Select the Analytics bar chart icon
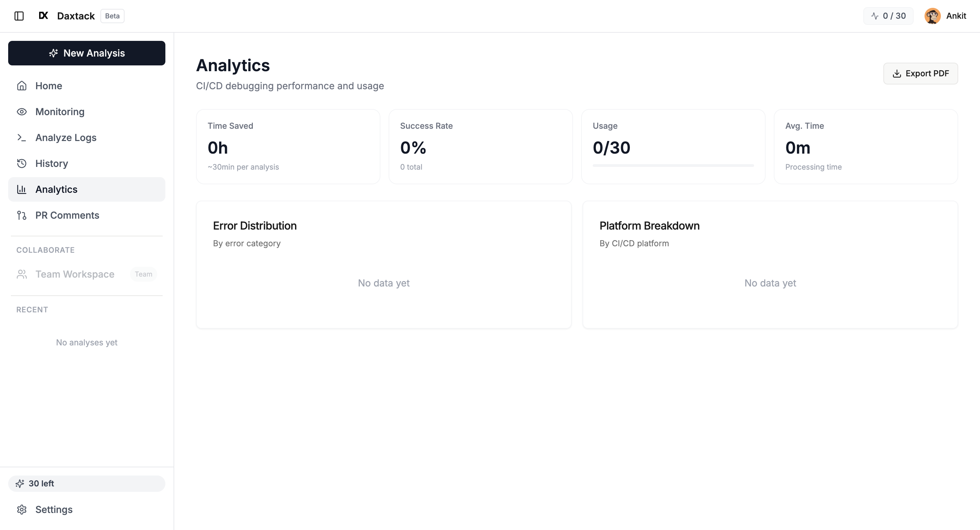The image size is (980, 530). [x=22, y=189]
